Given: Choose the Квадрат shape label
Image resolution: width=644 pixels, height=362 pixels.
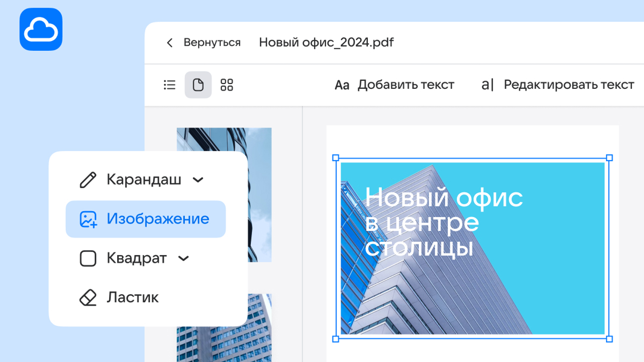Looking at the screenshot, I should 136,259.
